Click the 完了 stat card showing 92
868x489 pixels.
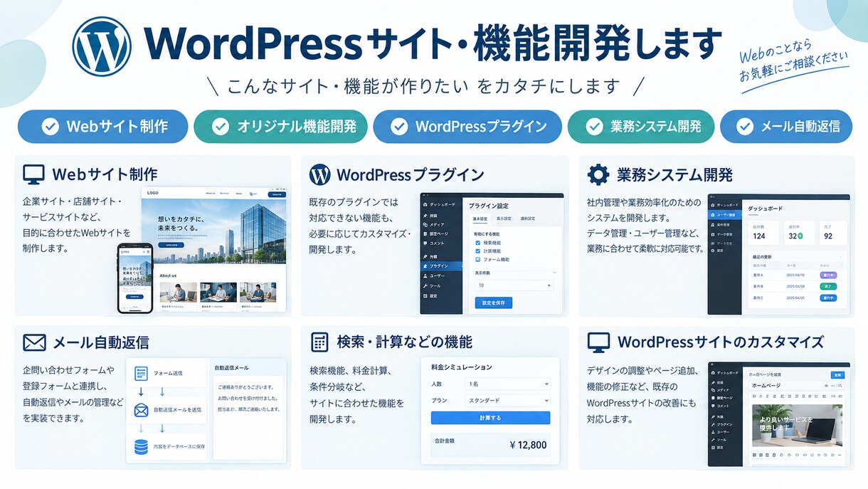832,232
